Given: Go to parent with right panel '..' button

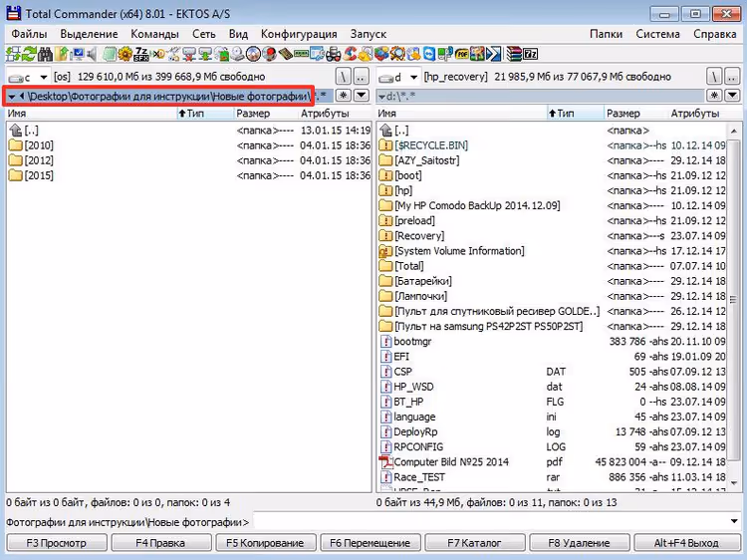Looking at the screenshot, I should [732, 77].
